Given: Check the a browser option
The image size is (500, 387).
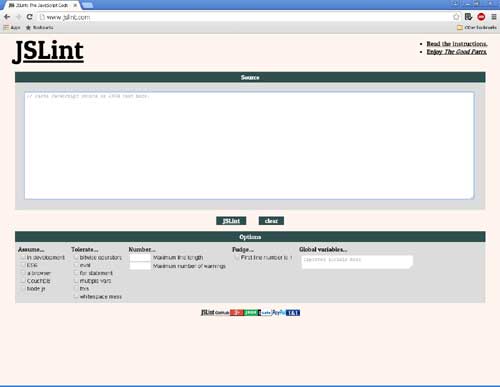Looking at the screenshot, I should pos(23,273).
